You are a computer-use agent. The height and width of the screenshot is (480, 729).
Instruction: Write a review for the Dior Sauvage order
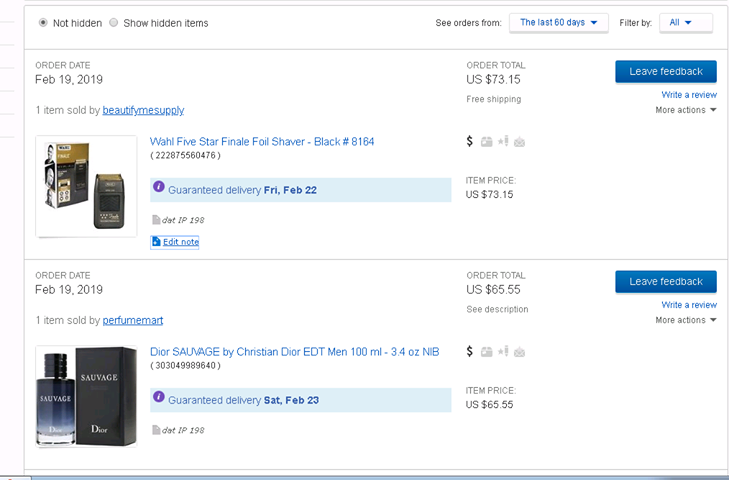click(x=688, y=305)
